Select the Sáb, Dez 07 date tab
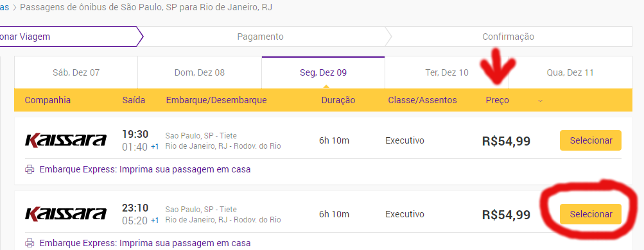The image size is (644, 250). 76,72
